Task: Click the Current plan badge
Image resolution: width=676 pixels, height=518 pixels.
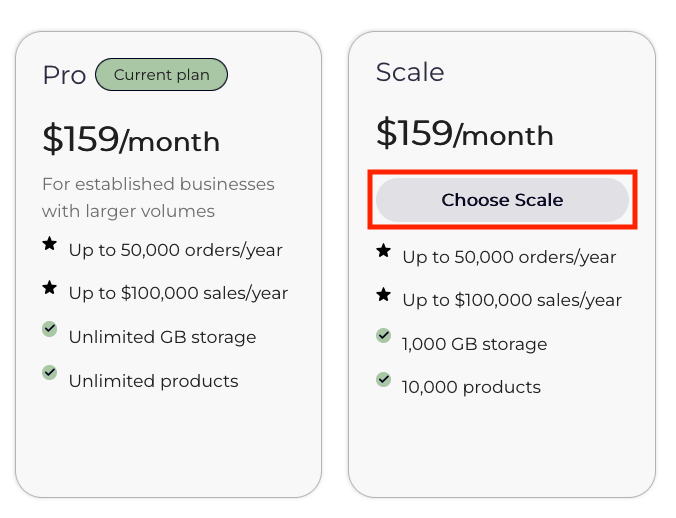Action: [161, 75]
